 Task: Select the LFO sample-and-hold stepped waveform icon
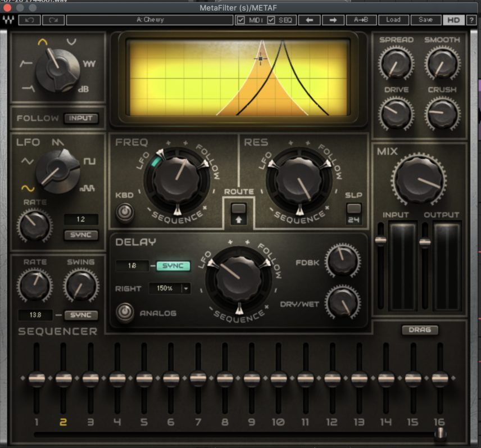tap(88, 188)
